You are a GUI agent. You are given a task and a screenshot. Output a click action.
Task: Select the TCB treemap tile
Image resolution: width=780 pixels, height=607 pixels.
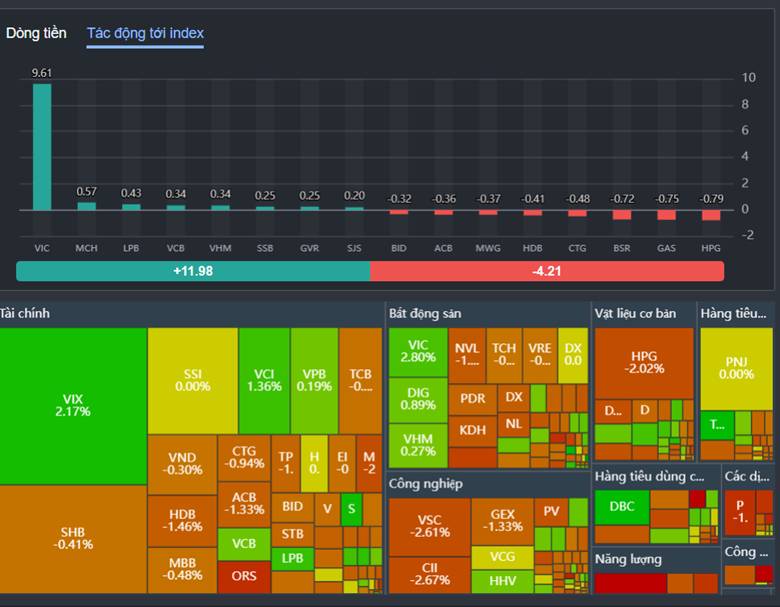pyautogui.click(x=360, y=380)
